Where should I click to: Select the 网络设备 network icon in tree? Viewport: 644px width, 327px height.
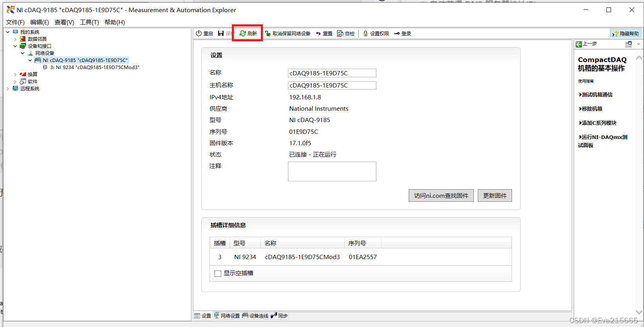pyautogui.click(x=30, y=53)
